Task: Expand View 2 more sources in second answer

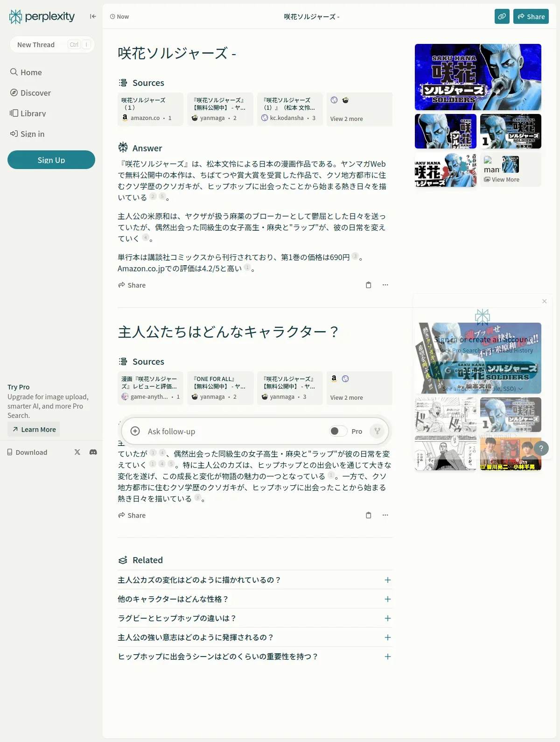Action: 359,388
